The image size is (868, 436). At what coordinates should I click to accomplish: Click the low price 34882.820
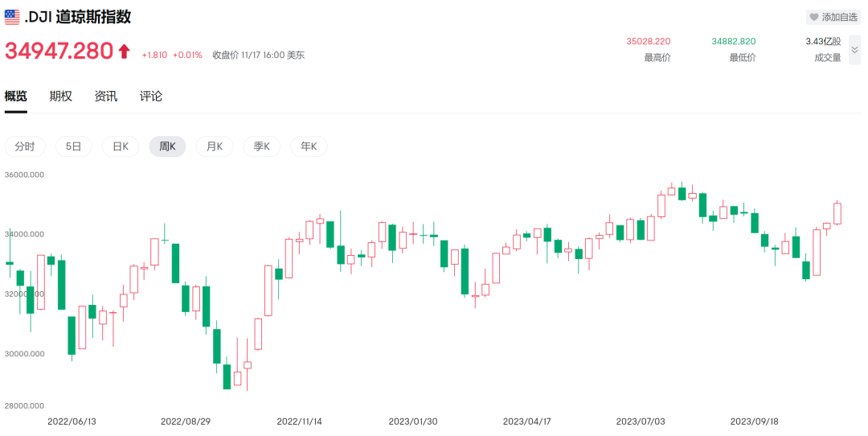[x=734, y=42]
